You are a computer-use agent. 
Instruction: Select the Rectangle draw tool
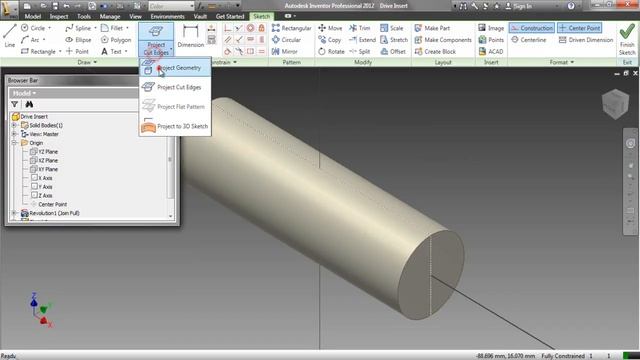[x=38, y=51]
